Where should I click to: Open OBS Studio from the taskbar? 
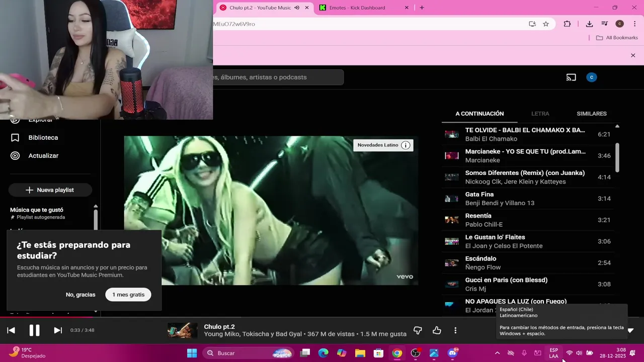(416, 353)
